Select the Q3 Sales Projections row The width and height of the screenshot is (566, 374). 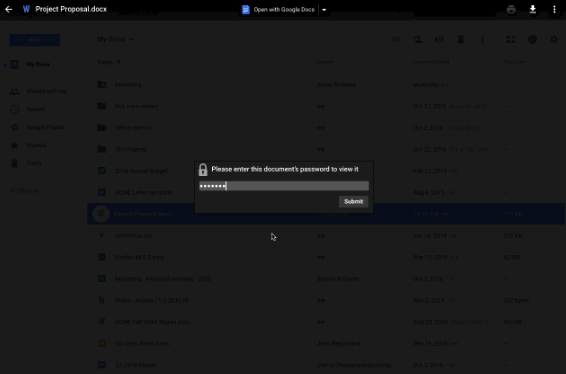click(x=326, y=343)
